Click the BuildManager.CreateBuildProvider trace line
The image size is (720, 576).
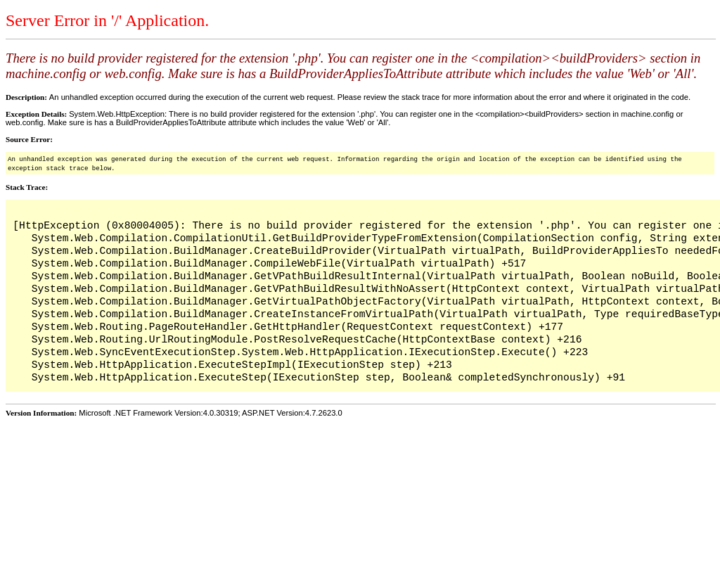(x=376, y=251)
